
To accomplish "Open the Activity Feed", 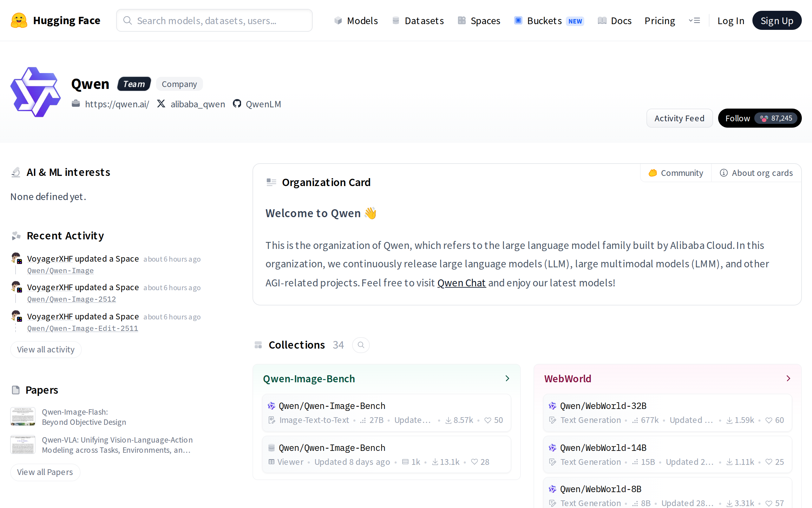I will coord(679,118).
